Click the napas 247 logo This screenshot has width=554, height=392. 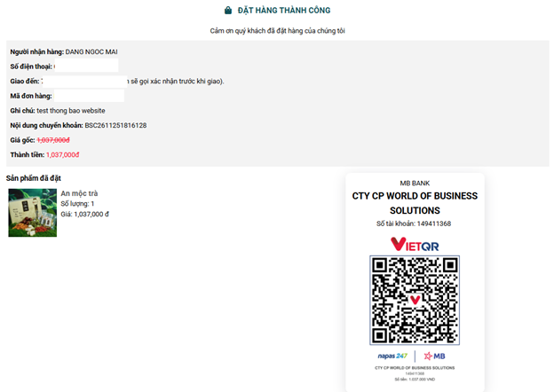pyautogui.click(x=392, y=356)
